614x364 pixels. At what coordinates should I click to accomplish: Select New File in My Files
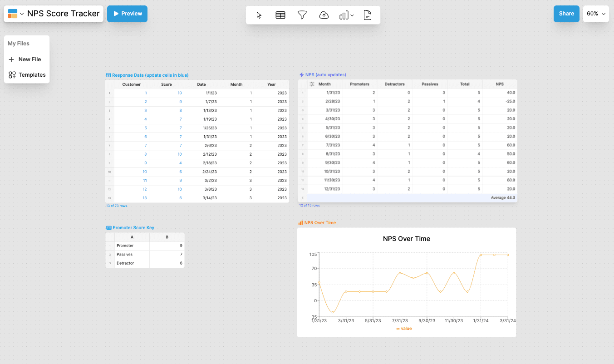(25, 59)
